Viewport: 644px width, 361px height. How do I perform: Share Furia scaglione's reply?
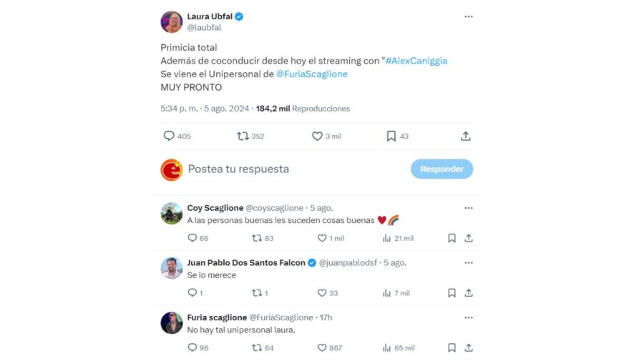coord(469,347)
